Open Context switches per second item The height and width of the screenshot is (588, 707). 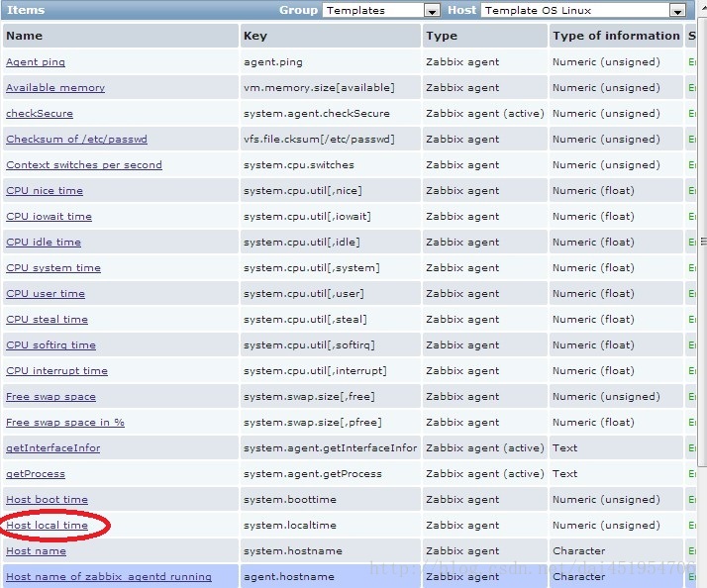tap(84, 164)
